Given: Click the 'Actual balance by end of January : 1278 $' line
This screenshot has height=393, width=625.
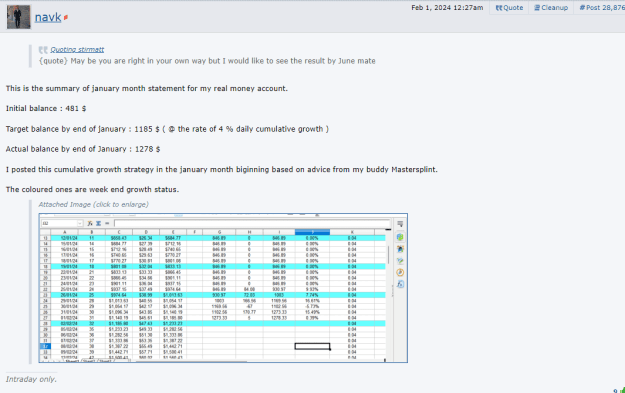Looking at the screenshot, I should tap(83, 149).
